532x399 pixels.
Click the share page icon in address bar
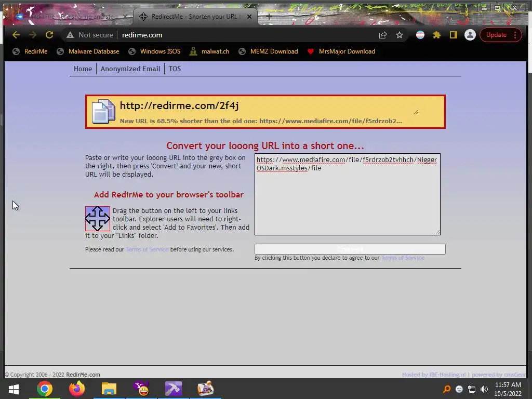click(x=383, y=35)
